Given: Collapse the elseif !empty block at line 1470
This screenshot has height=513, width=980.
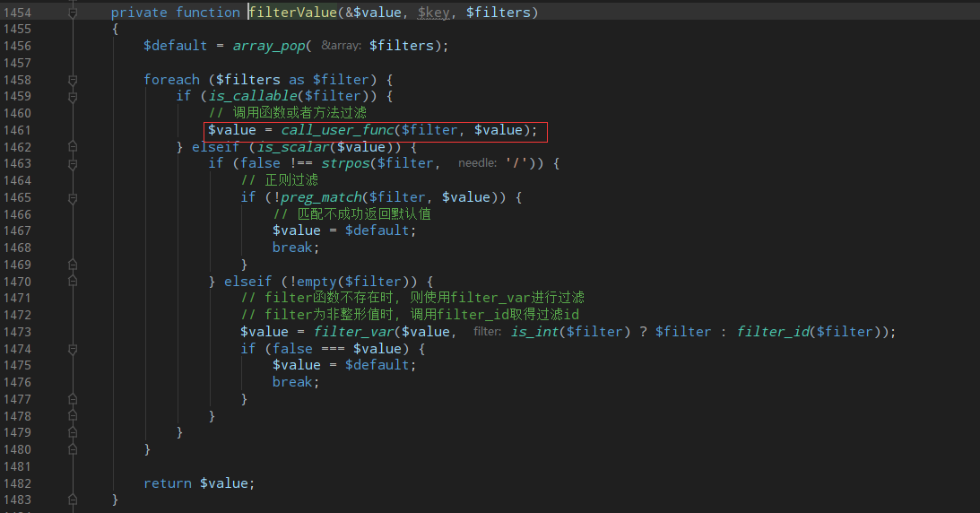Looking at the screenshot, I should pyautogui.click(x=73, y=282).
